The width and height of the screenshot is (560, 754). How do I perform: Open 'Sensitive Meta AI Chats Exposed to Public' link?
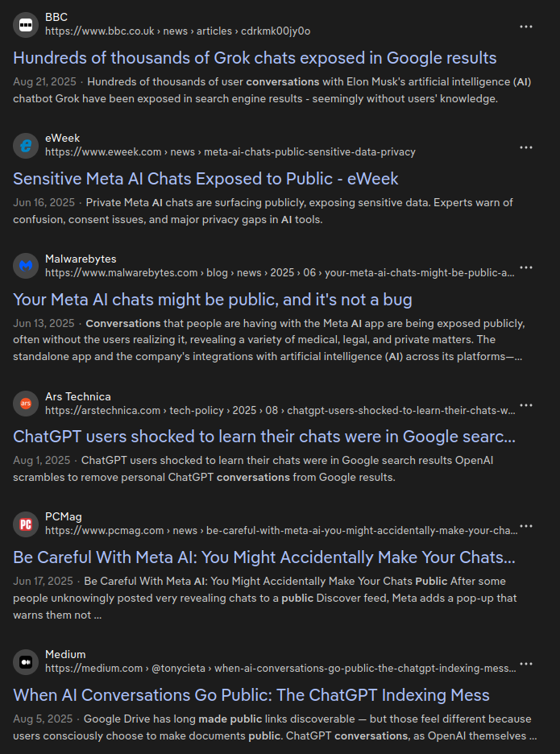pos(205,179)
